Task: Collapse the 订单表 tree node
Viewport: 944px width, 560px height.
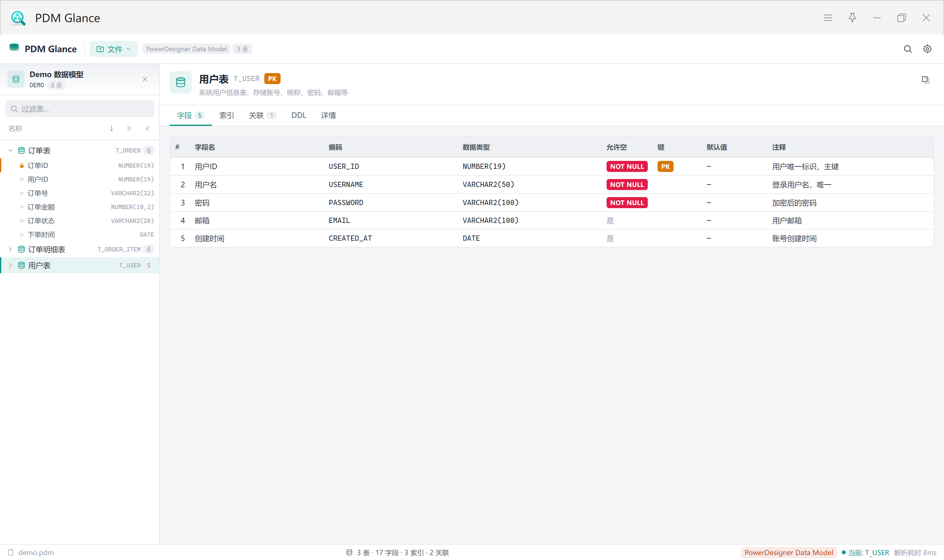Action: click(10, 150)
